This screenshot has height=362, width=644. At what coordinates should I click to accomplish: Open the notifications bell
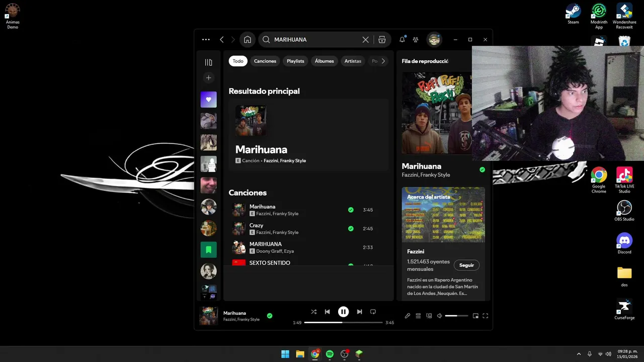click(x=402, y=40)
